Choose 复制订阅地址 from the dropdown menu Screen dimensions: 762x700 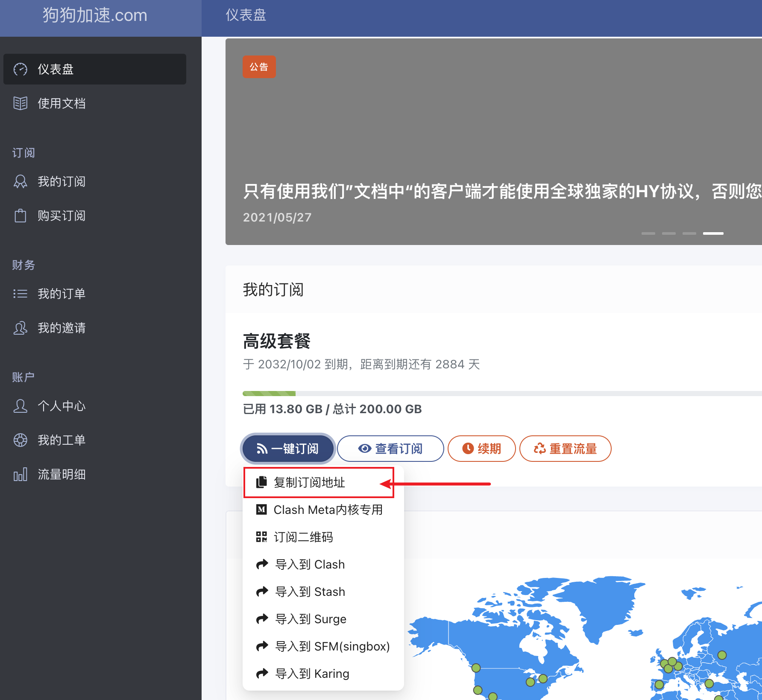pyautogui.click(x=310, y=482)
